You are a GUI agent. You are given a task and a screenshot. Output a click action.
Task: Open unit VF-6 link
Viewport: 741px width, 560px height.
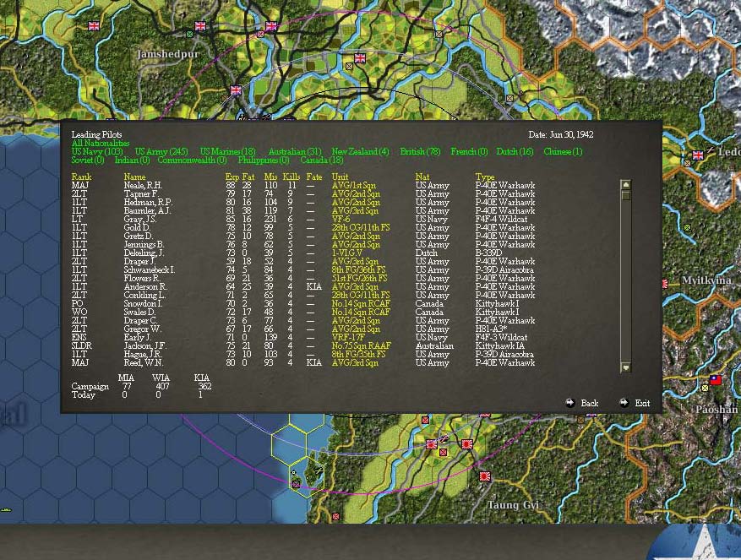tap(341, 220)
